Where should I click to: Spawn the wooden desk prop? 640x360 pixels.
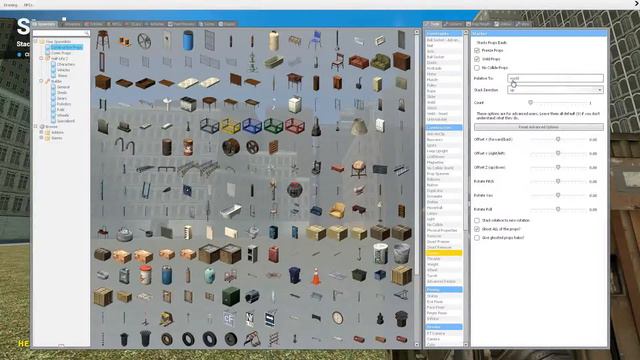click(295, 83)
